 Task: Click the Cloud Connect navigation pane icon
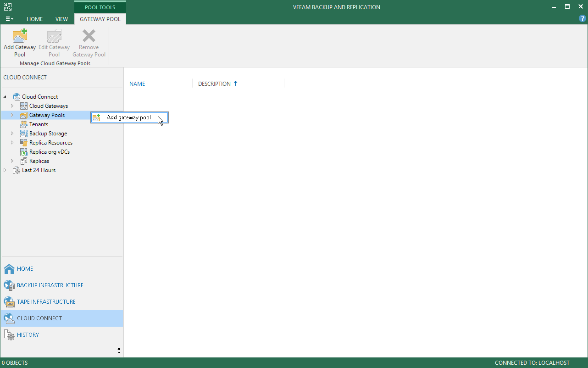point(9,318)
